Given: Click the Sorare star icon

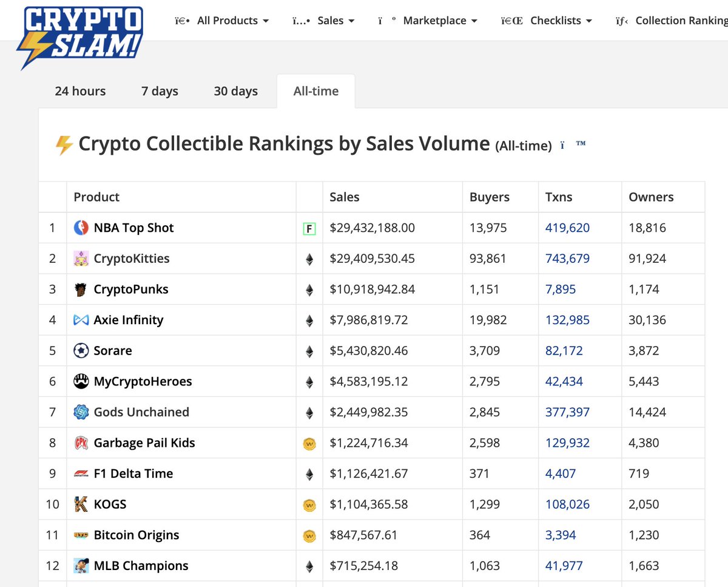Looking at the screenshot, I should 80,350.
